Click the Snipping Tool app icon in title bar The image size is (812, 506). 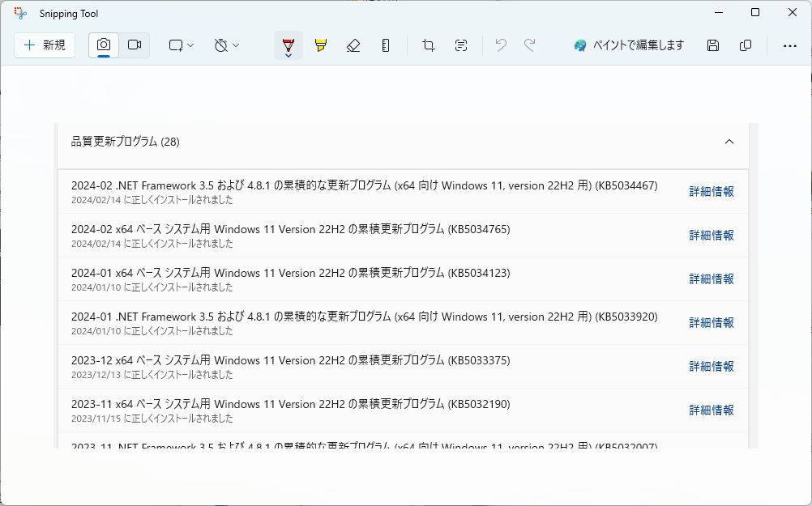[20, 14]
